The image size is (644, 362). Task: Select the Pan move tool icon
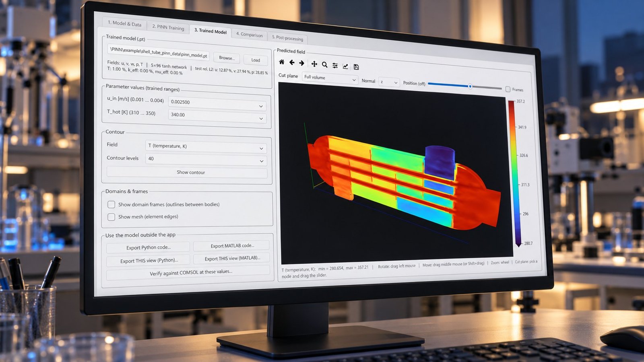[x=314, y=64]
